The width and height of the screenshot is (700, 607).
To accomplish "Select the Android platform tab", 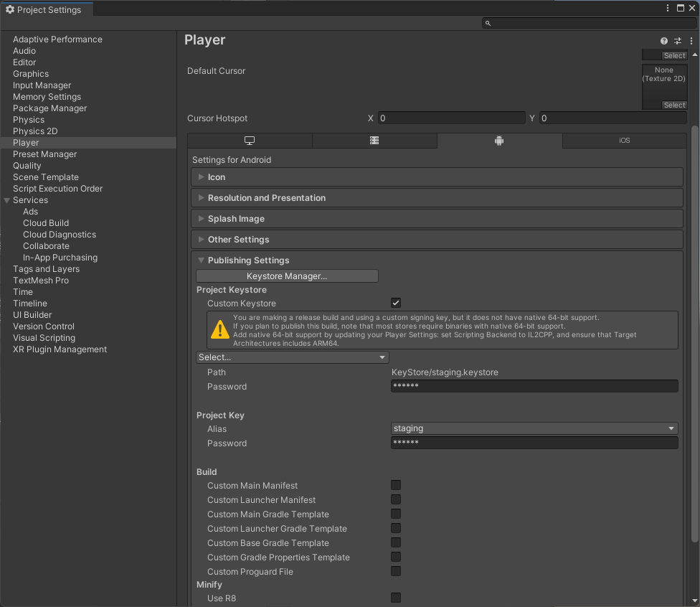I will 499,141.
